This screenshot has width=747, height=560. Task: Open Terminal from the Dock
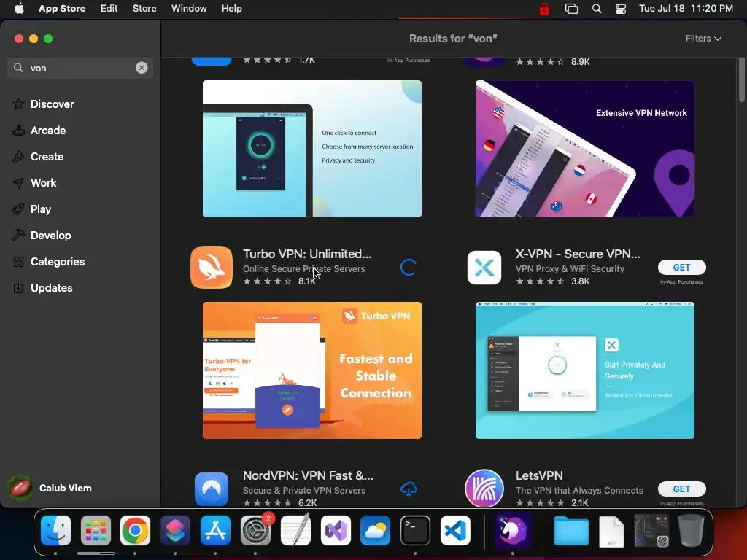pos(415,531)
